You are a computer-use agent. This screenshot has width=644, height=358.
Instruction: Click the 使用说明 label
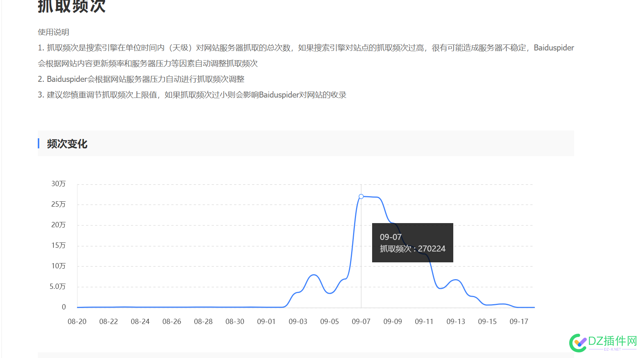coord(53,32)
